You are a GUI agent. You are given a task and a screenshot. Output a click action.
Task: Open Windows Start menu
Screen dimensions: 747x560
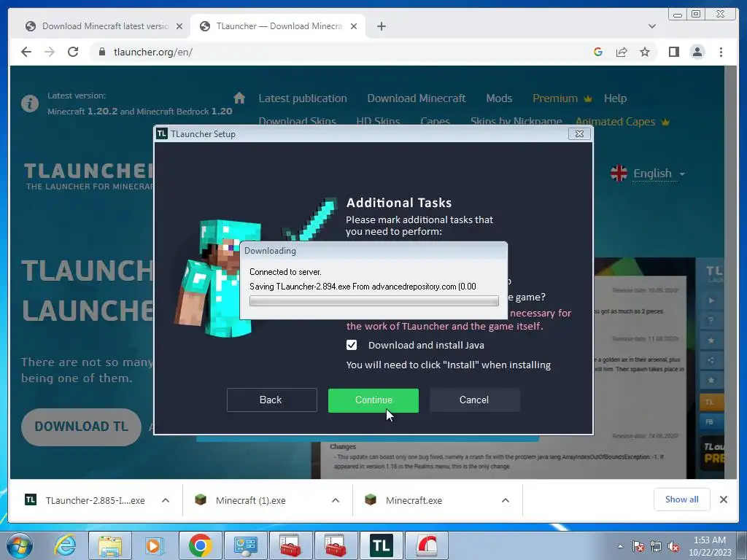tap(20, 545)
